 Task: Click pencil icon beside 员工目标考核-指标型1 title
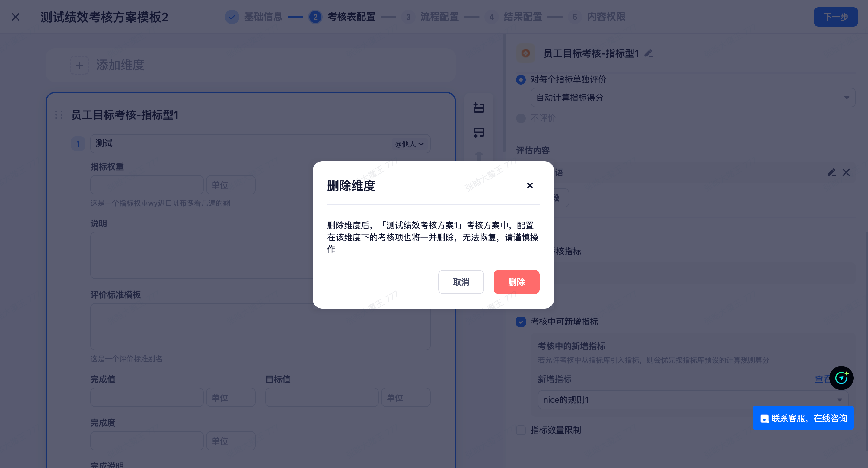pyautogui.click(x=649, y=53)
